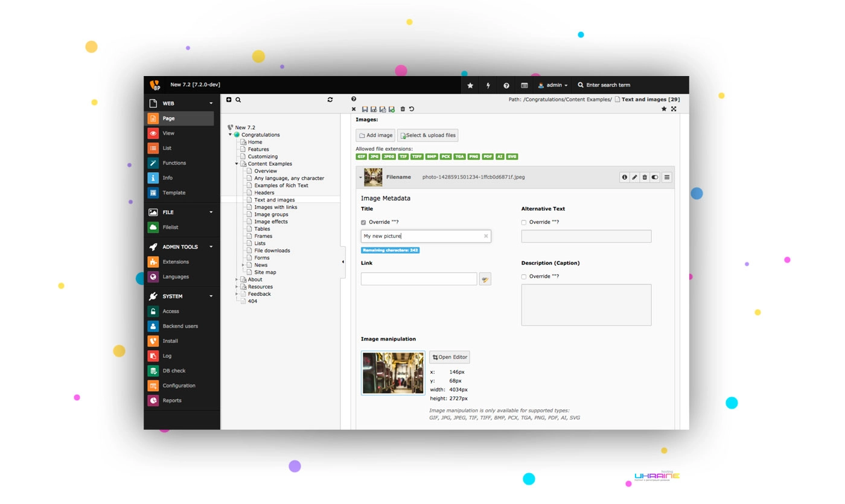The width and height of the screenshot is (845, 504).
Task: Collapse the SYSTEM module group
Action: [x=211, y=296]
